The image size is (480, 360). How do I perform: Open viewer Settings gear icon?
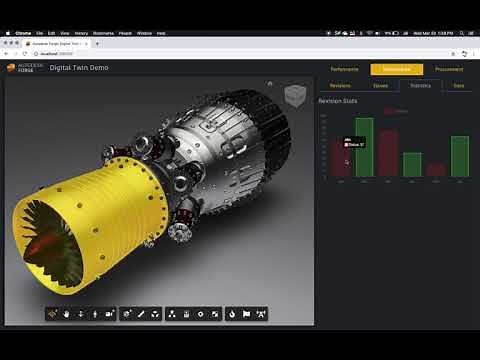click(x=201, y=314)
